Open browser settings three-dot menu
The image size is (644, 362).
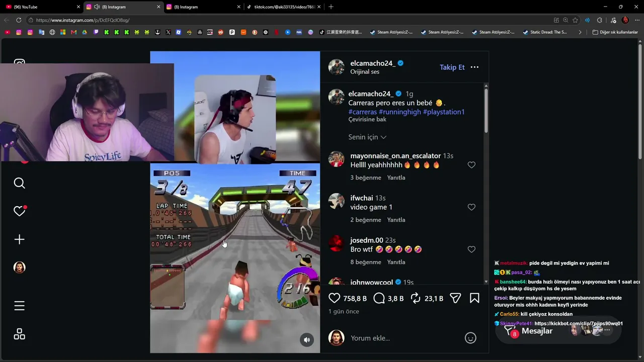pyautogui.click(x=637, y=20)
